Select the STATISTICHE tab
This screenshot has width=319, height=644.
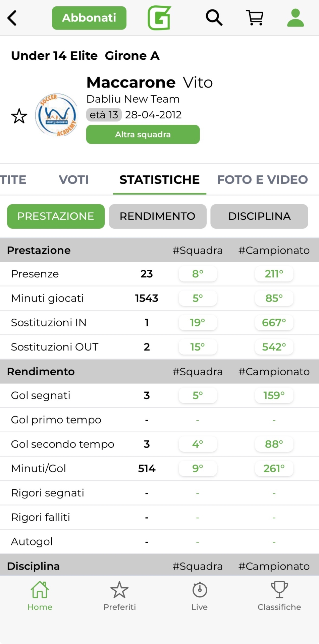159,180
